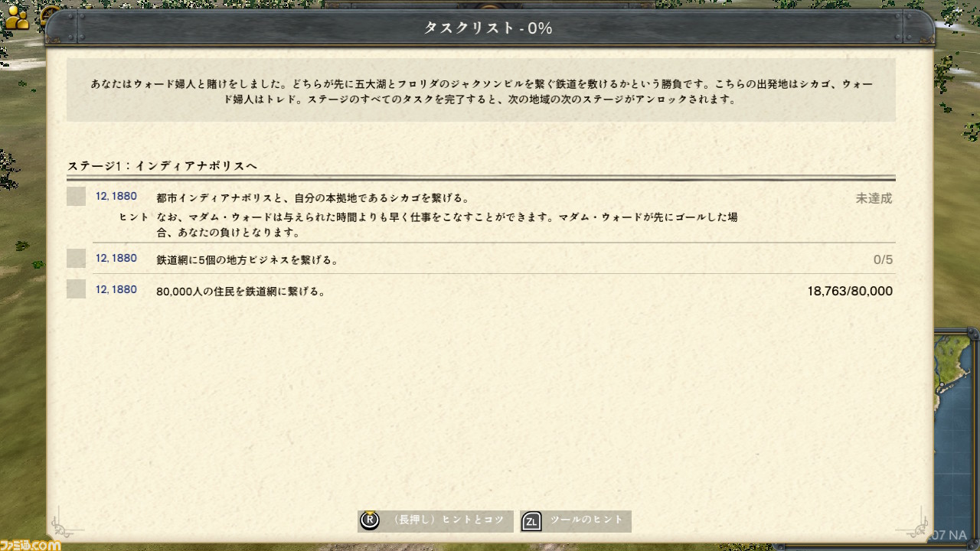Viewport: 980px width, 551px height.
Task: Click the circular R button icon
Action: [370, 520]
